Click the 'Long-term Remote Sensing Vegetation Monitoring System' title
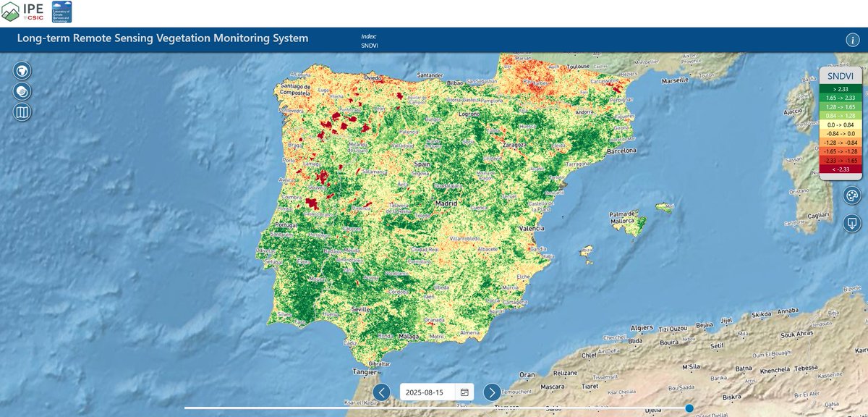Screen dimensions: 868x417 pos(162,38)
